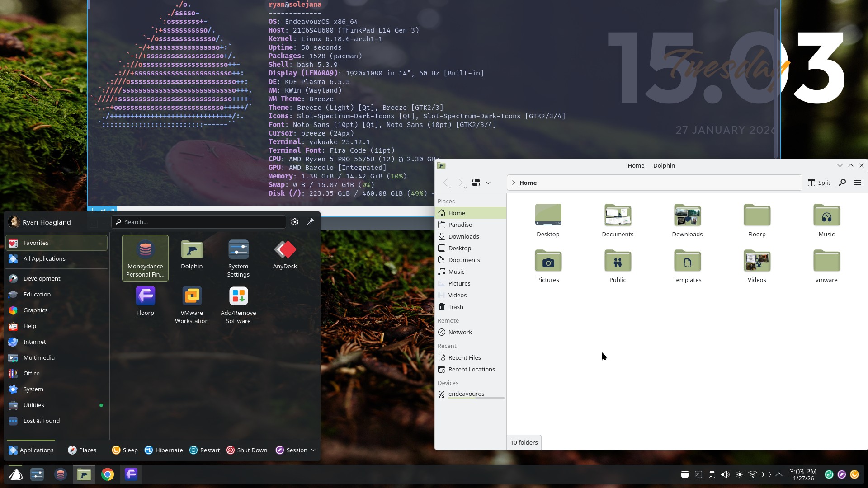This screenshot has height=488, width=868.
Task: Click the Restart button
Action: [205, 450]
